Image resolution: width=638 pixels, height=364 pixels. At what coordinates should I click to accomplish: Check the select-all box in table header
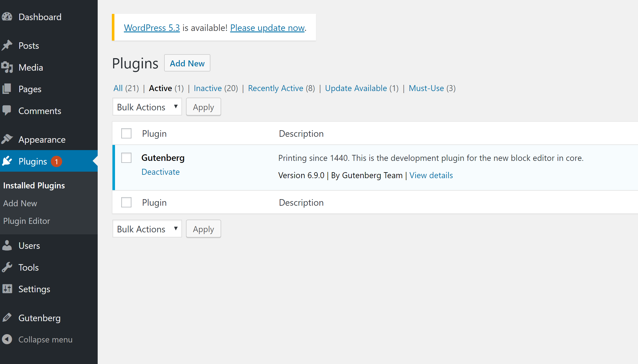coord(126,133)
